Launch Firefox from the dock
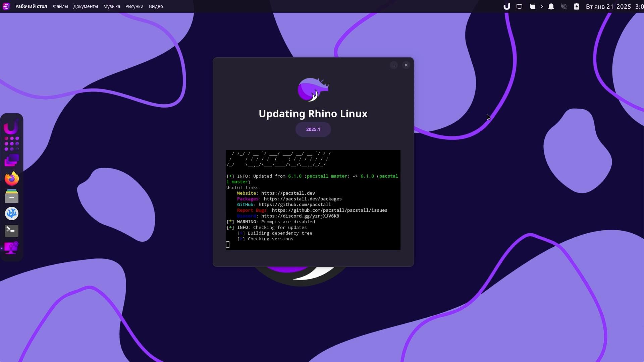Screen dimensions: 644x362 click(12, 179)
